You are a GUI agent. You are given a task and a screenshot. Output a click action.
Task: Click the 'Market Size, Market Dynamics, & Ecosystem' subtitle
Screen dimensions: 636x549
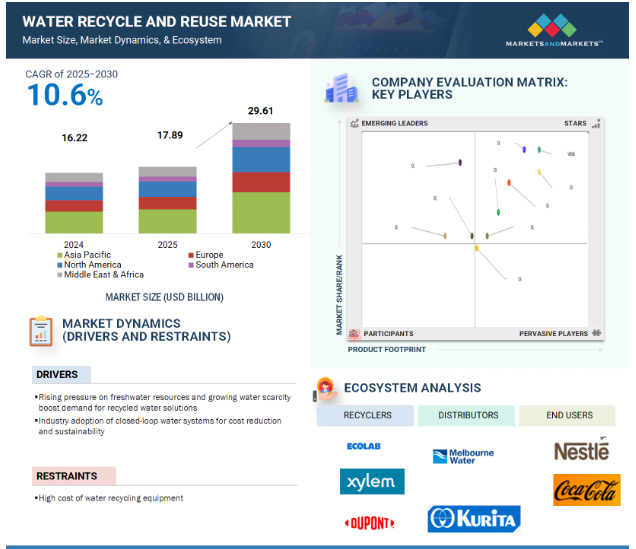click(122, 40)
